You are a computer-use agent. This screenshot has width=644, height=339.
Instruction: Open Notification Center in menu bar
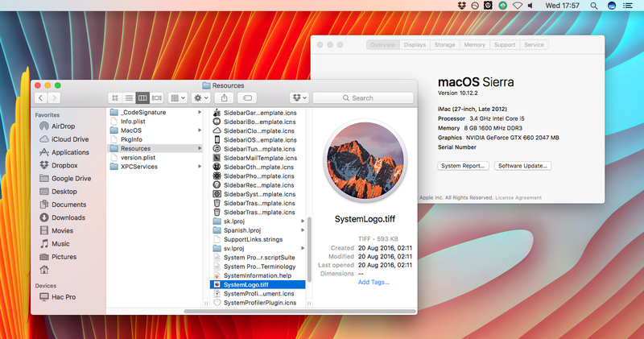point(628,6)
